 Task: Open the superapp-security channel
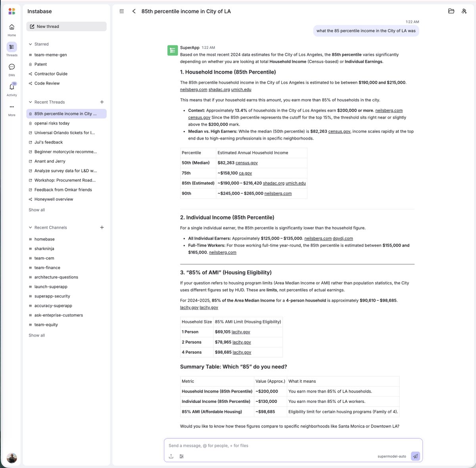(x=67, y=297)
